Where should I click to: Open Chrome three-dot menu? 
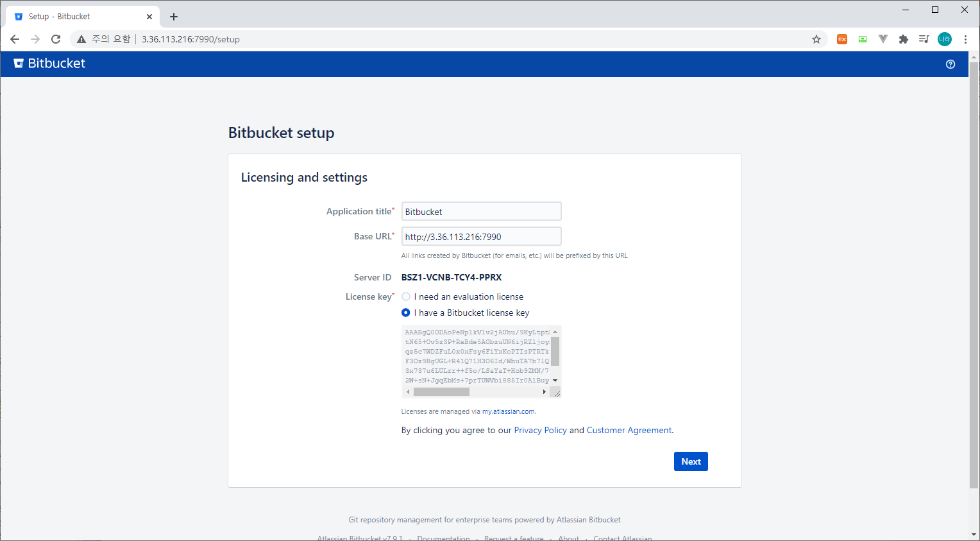[965, 39]
